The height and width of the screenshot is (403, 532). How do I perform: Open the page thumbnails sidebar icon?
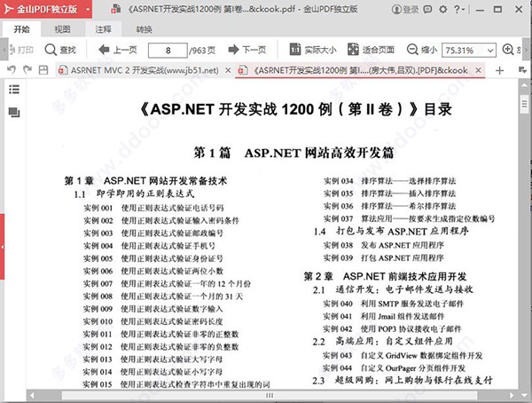pos(14,112)
